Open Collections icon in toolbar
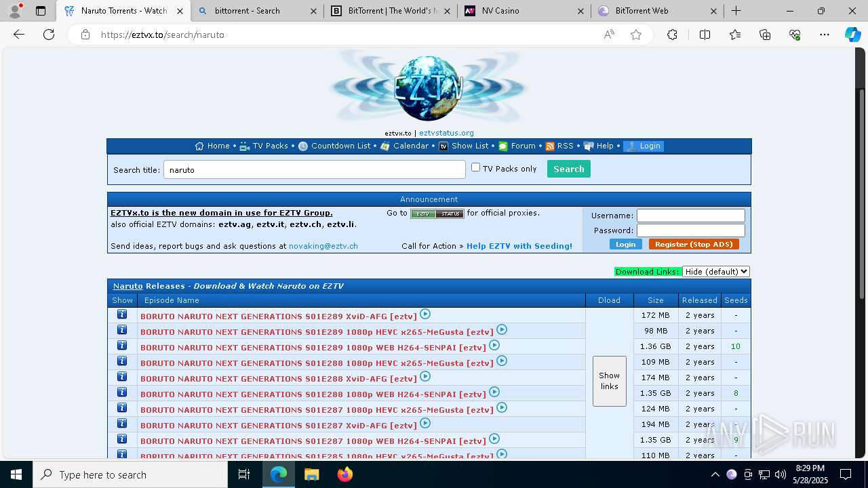 pos(765,35)
